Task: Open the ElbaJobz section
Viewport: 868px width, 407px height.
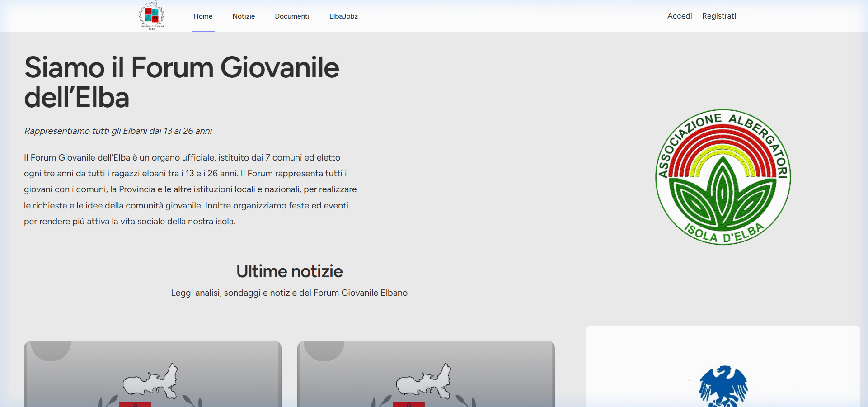Action: pos(343,16)
